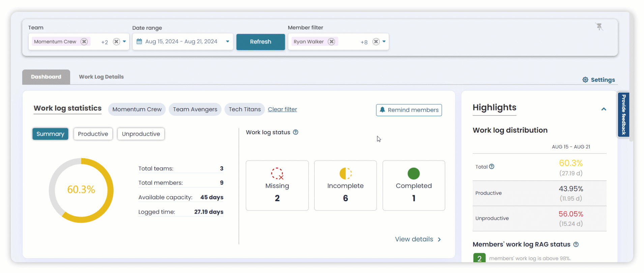Open the Date range picker dropdown

pos(228,41)
